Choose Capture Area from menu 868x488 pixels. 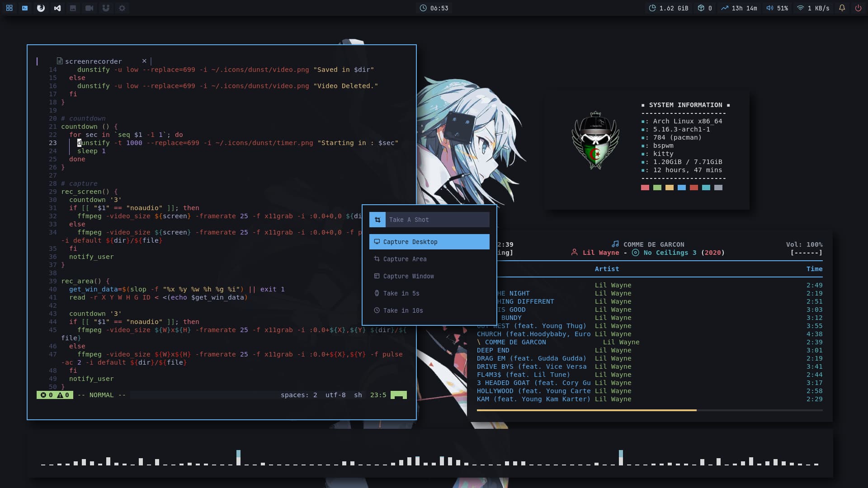pyautogui.click(x=405, y=259)
